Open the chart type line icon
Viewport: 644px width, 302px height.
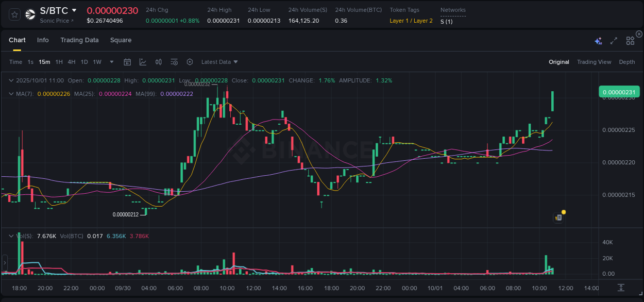pyautogui.click(x=143, y=61)
